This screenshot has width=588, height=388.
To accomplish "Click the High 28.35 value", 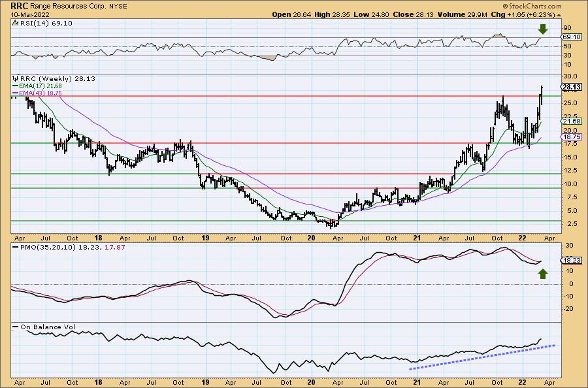I will tap(333, 14).
